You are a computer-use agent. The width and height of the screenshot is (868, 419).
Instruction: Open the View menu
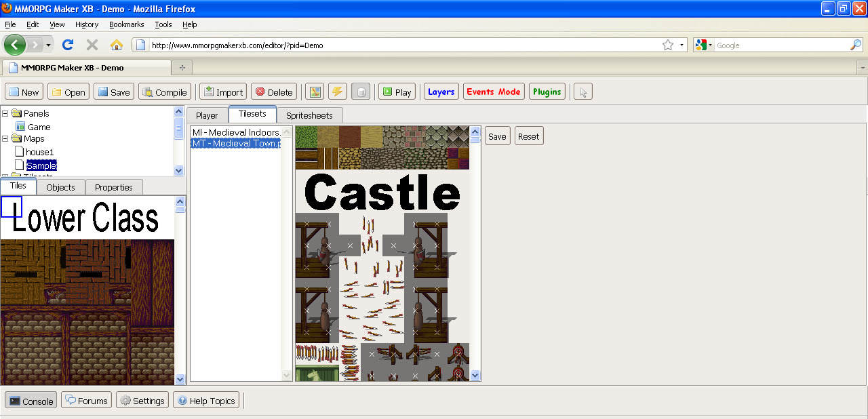coord(57,24)
